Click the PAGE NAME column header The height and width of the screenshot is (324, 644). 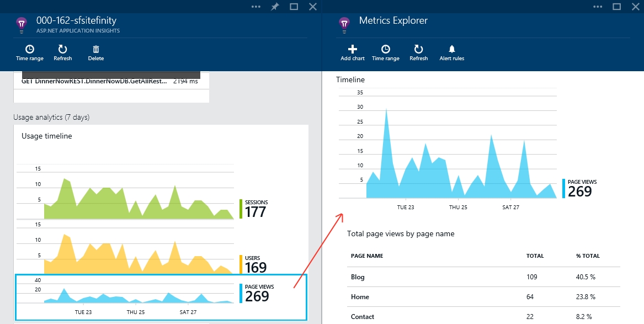click(367, 256)
